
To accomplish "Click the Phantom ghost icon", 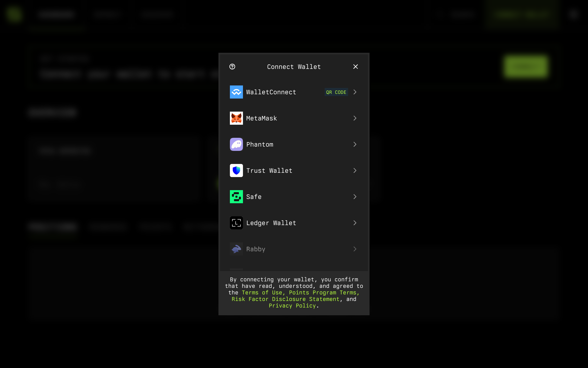I will pos(236,144).
